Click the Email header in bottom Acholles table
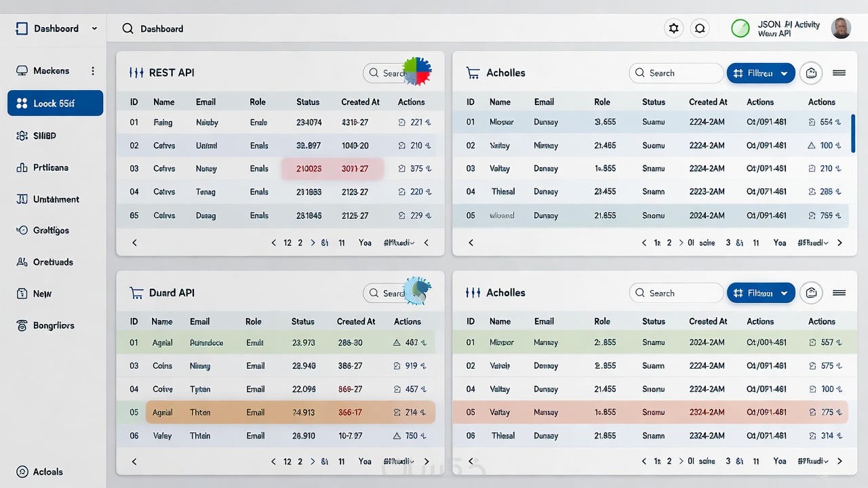The height and width of the screenshot is (488, 868). point(544,321)
